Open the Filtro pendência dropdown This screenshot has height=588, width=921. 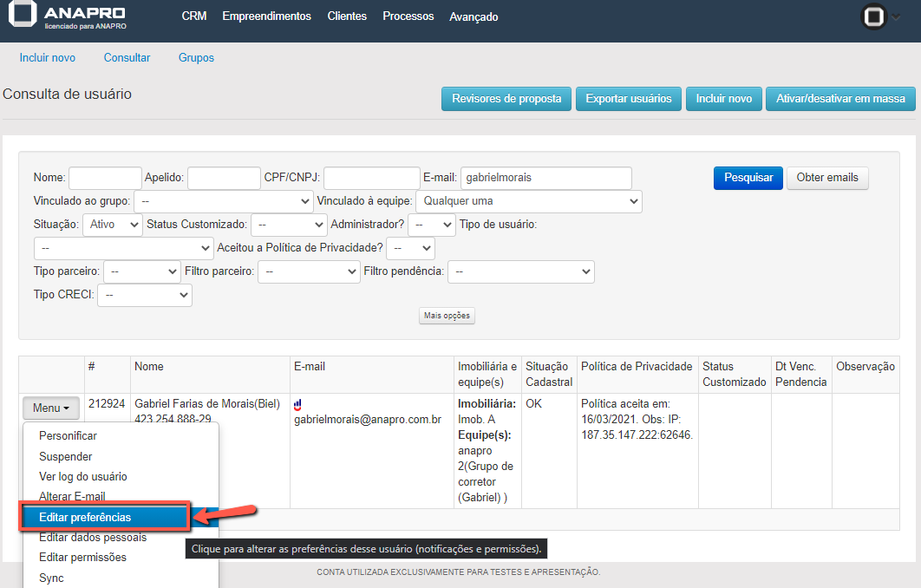click(520, 271)
